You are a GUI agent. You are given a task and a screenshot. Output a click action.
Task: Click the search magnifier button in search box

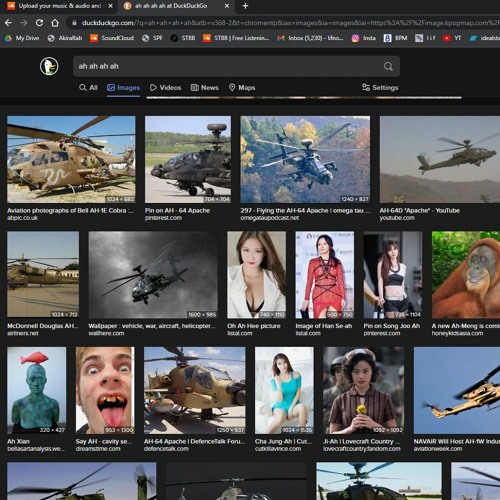tap(388, 66)
